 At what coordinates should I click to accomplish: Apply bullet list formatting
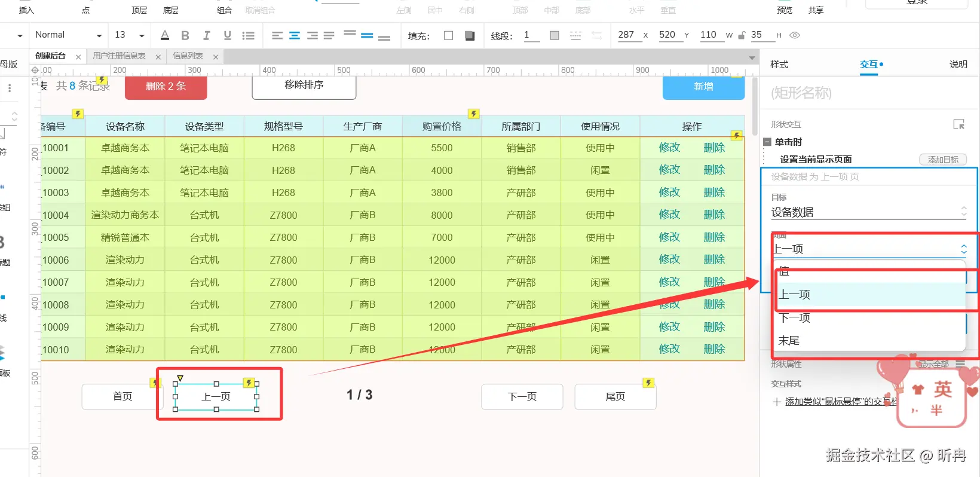tap(248, 36)
